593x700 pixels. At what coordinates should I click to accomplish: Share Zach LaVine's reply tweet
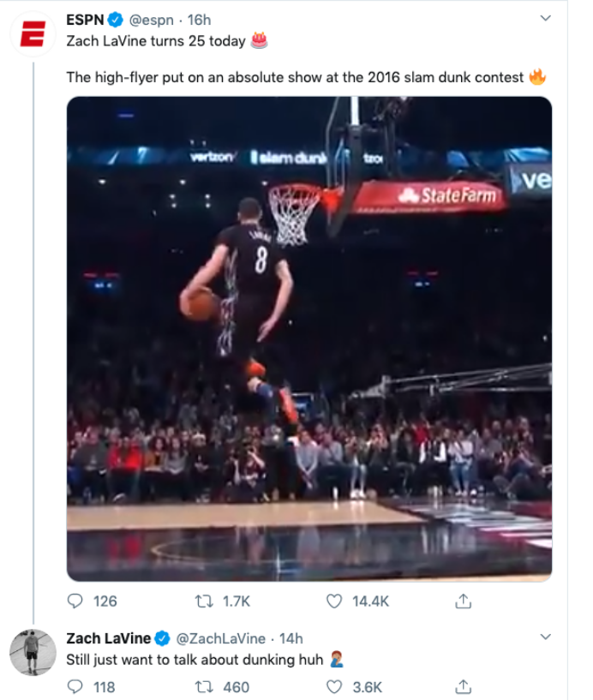point(463,686)
